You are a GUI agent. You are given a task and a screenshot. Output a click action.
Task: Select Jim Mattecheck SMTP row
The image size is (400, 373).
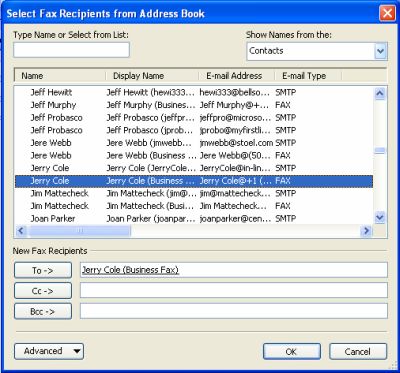tap(194, 193)
